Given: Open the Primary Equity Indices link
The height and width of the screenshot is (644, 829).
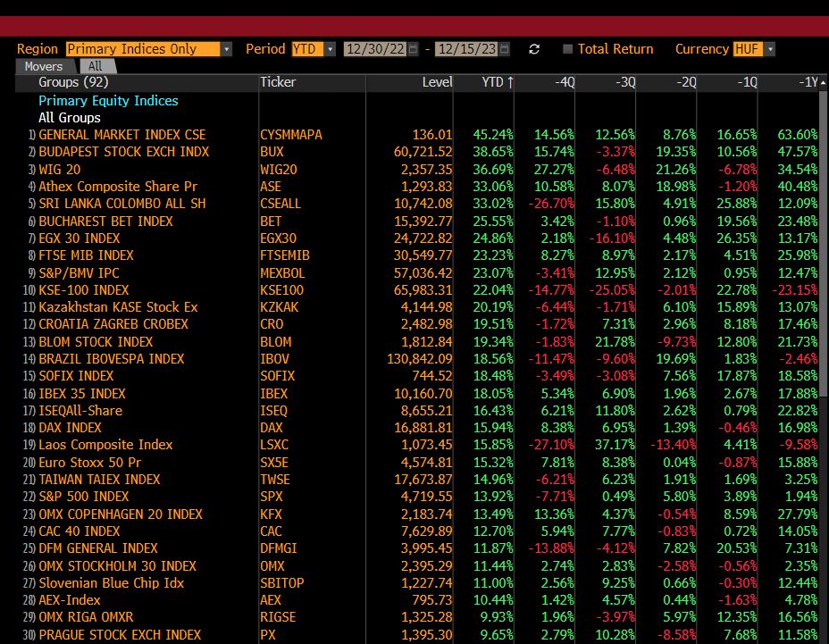Looking at the screenshot, I should tap(108, 101).
